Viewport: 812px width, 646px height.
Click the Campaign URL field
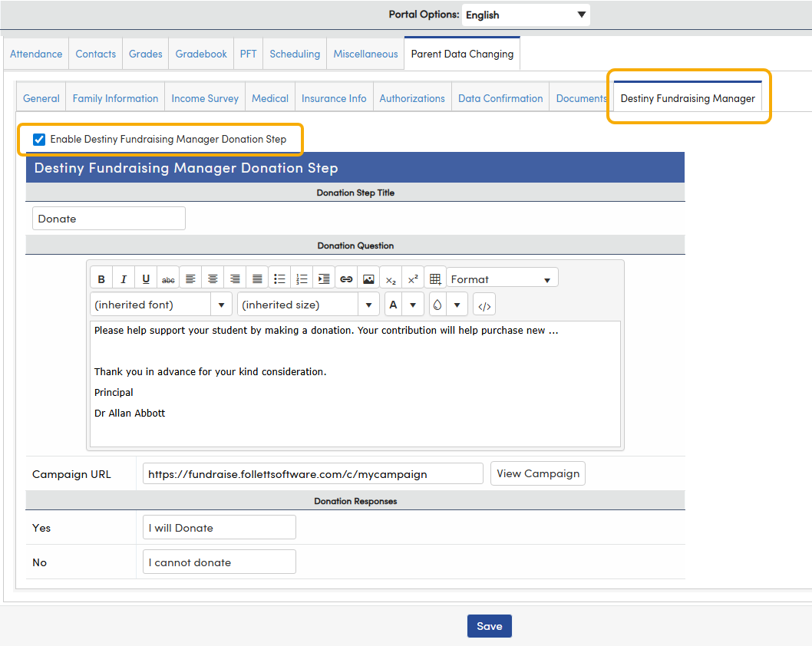[313, 473]
